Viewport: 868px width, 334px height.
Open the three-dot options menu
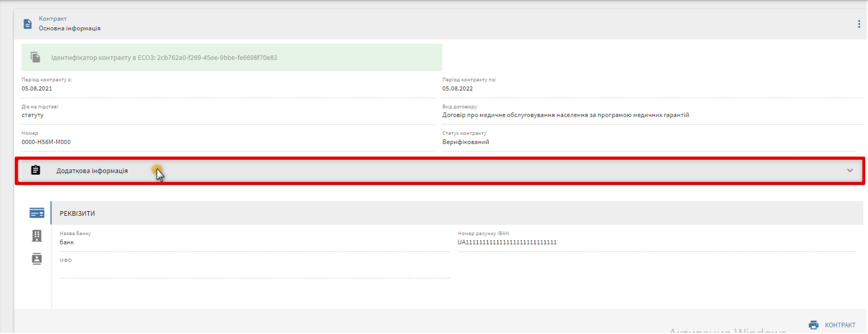click(859, 24)
